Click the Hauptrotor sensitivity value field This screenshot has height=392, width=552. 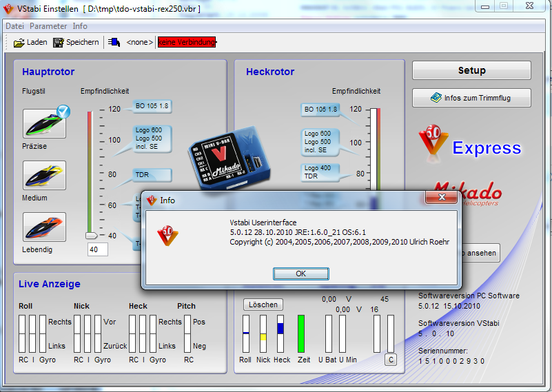[98, 249]
